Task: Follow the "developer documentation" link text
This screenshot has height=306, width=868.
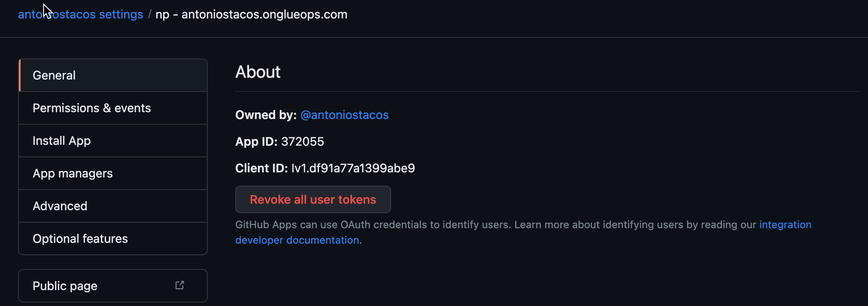Action: (x=297, y=240)
